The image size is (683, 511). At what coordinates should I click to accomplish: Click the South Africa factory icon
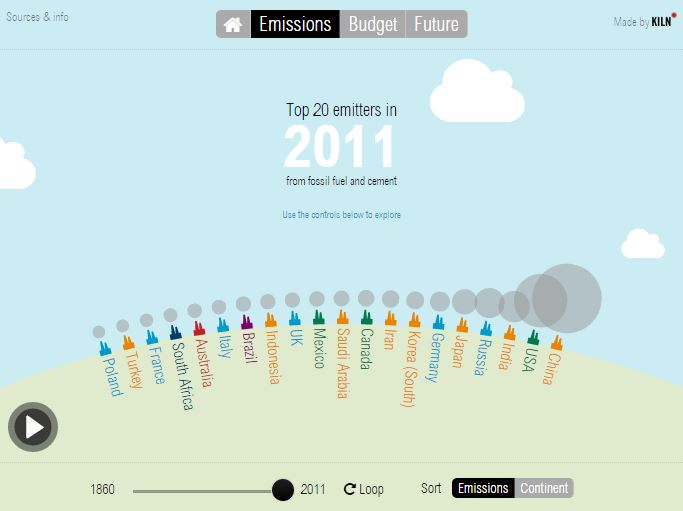click(176, 332)
